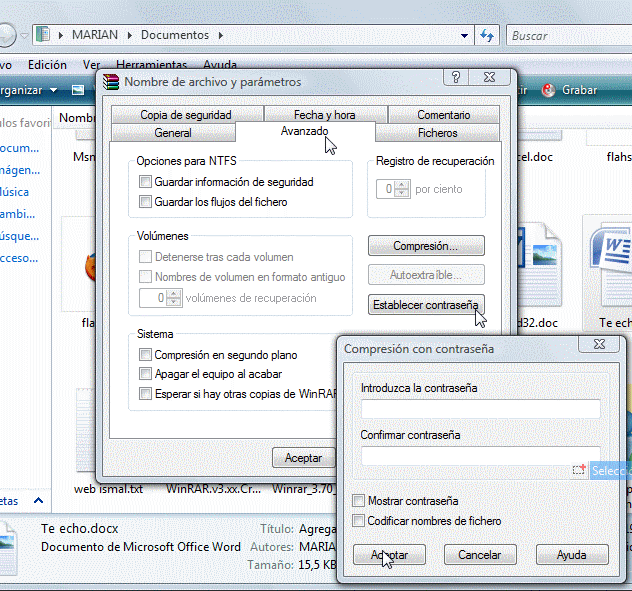
Task: Select the WinRAR.v3.xx.Cr... file name
Action: click(x=214, y=489)
